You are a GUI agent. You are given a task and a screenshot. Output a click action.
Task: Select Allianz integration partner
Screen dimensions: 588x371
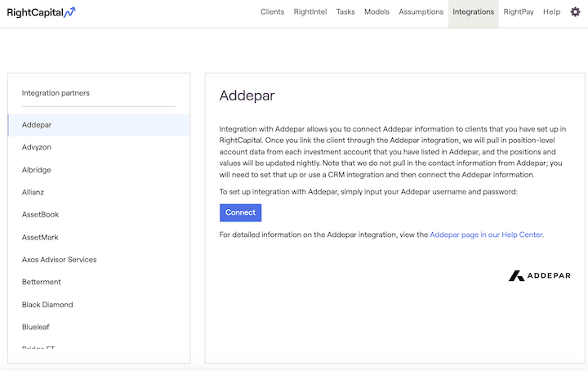pyautogui.click(x=99, y=192)
